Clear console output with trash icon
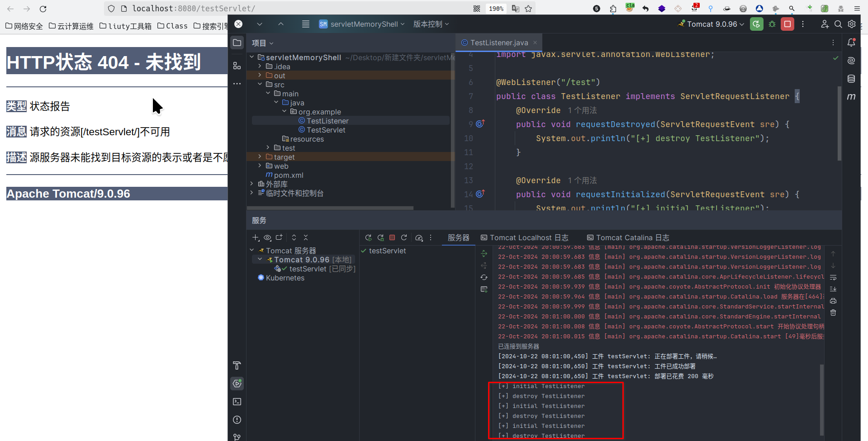868x441 pixels. point(833,313)
